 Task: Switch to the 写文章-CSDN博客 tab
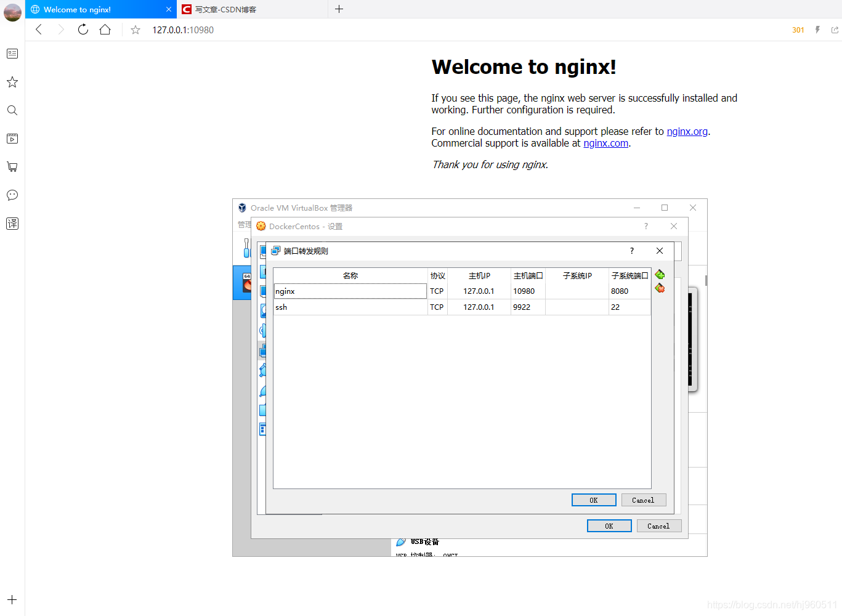pyautogui.click(x=253, y=9)
